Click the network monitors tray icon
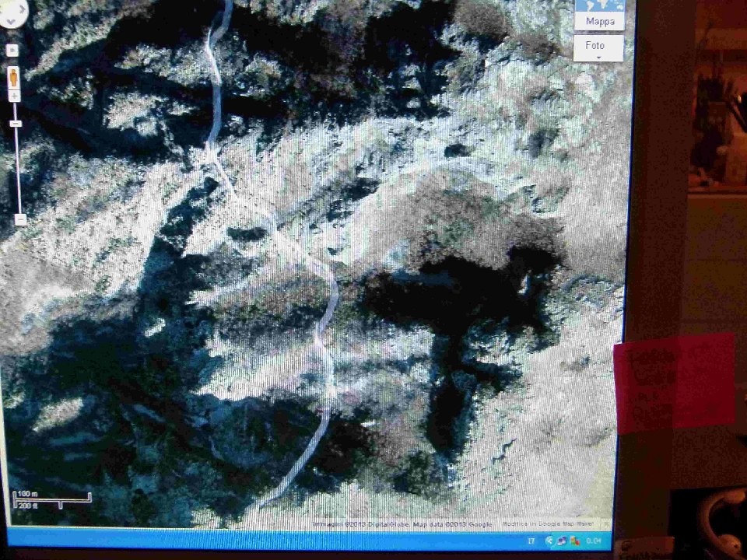Screen dimensions: 747x560 click(x=562, y=541)
